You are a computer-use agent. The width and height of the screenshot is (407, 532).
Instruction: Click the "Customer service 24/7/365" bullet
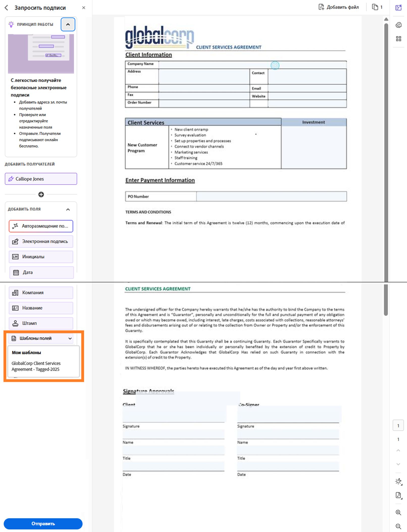click(198, 163)
